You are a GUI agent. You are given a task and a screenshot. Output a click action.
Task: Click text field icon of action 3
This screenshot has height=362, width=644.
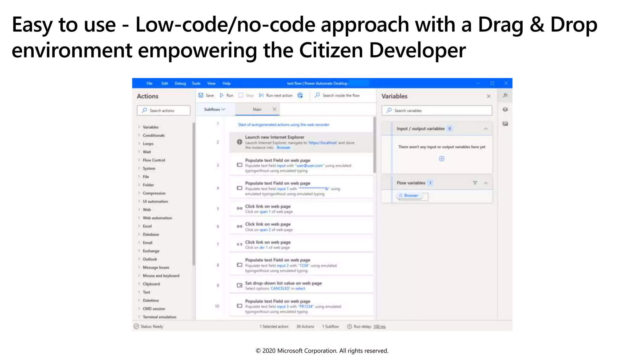[239, 165]
